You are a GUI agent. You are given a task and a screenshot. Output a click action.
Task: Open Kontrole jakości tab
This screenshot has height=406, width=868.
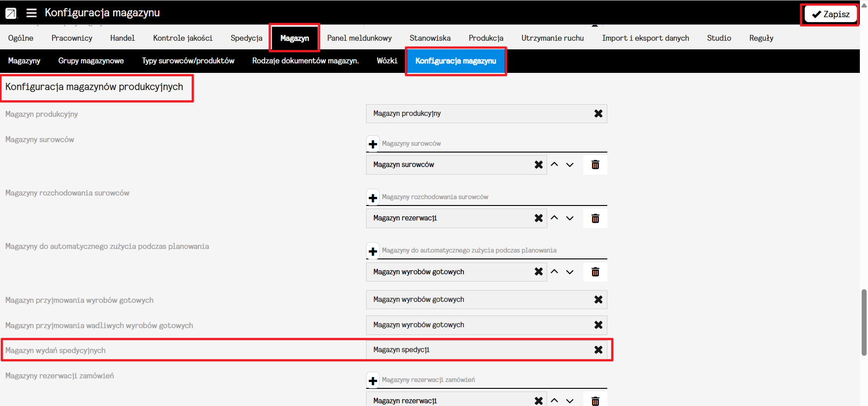(183, 38)
